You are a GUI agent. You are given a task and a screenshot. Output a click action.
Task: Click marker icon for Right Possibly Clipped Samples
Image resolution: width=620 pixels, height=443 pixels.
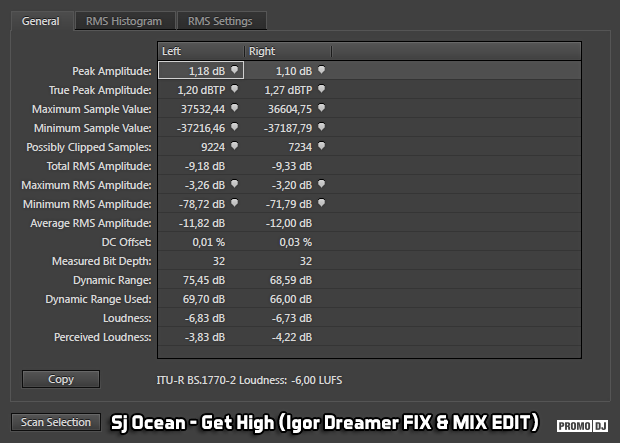(321, 146)
